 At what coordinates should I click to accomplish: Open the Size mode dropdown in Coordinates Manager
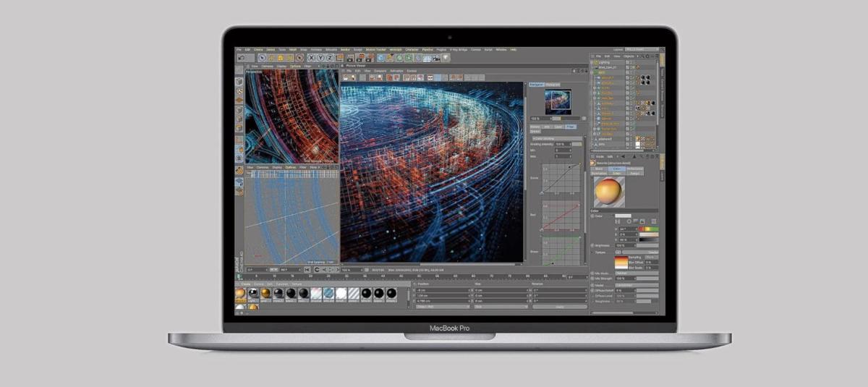tap(501, 306)
